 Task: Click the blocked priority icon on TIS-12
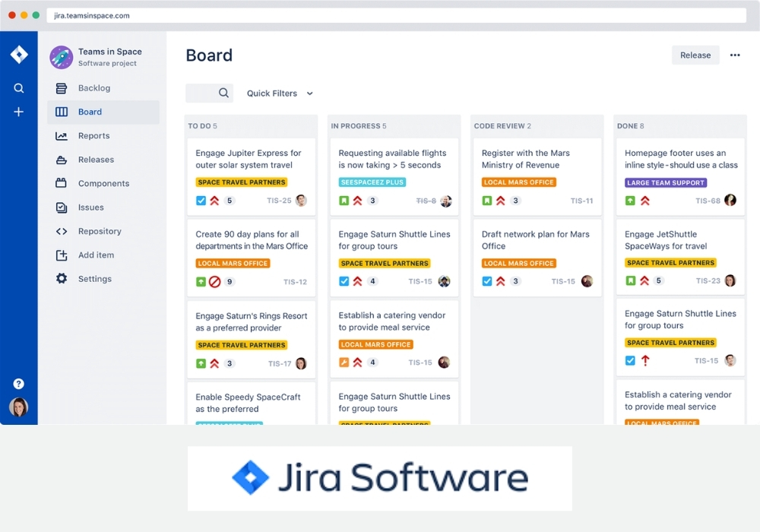(x=215, y=281)
